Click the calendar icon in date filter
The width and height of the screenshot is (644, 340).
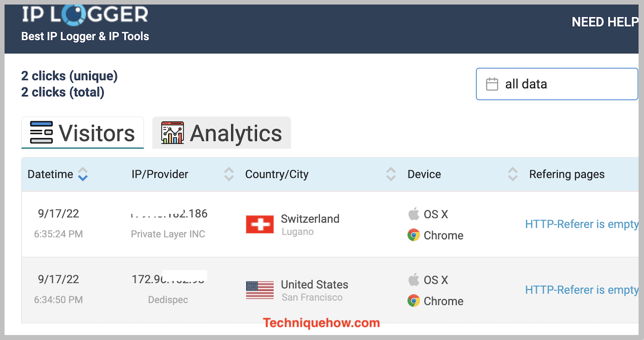tap(492, 84)
